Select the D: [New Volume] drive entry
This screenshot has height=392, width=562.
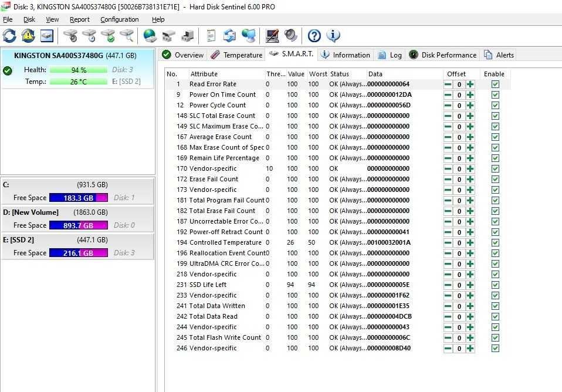(x=78, y=219)
